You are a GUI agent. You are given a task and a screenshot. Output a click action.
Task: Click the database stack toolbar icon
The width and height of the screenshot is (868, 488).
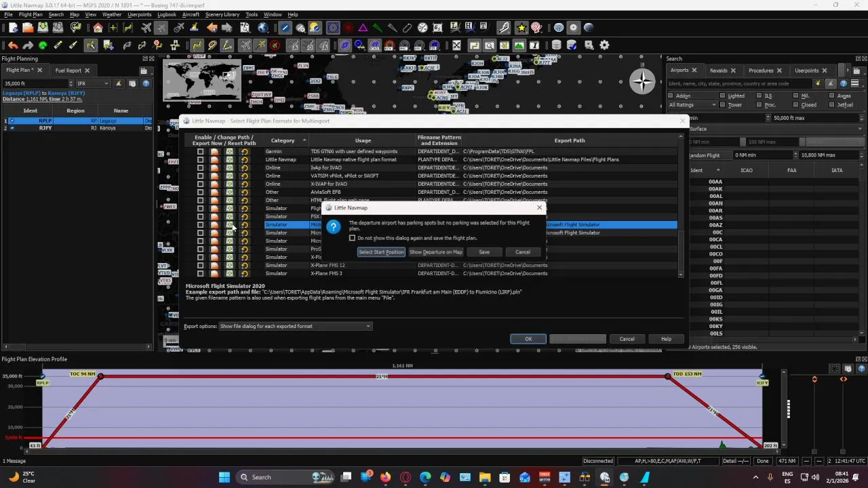(556, 45)
